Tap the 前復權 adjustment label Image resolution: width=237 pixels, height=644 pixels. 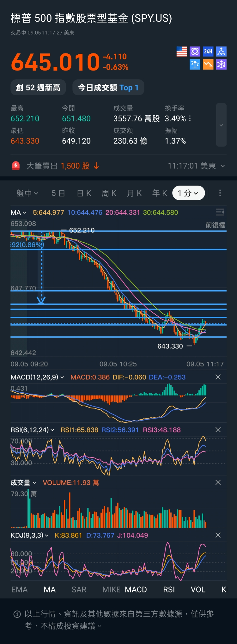pos(215,225)
